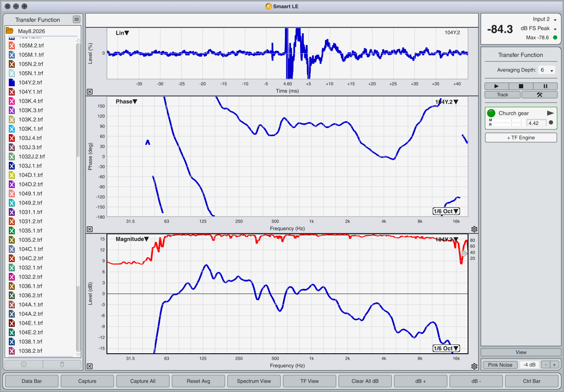Image resolution: width=564 pixels, height=392 pixels.
Task: Click the 105M.2.trf trace file icon
Action: pyautogui.click(x=12, y=45)
